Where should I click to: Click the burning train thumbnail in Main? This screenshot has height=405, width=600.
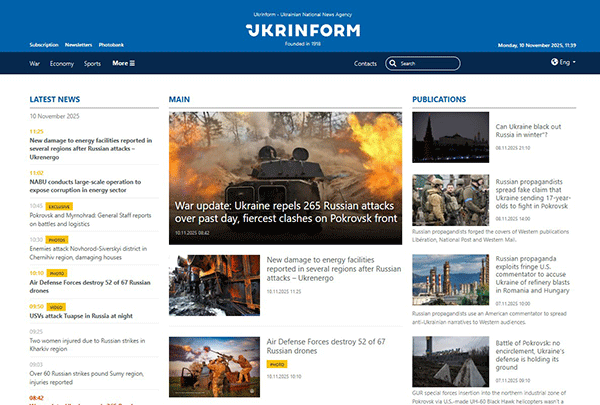pyautogui.click(x=214, y=285)
